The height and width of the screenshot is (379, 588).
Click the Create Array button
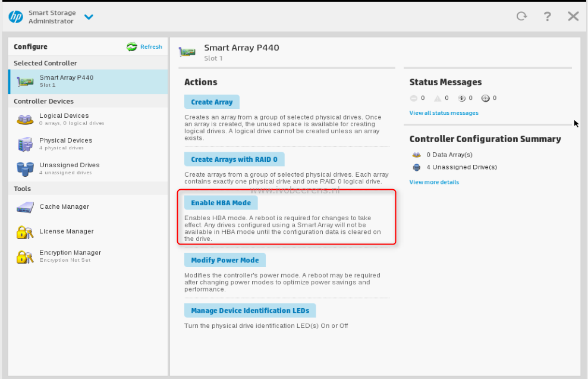pyautogui.click(x=212, y=102)
